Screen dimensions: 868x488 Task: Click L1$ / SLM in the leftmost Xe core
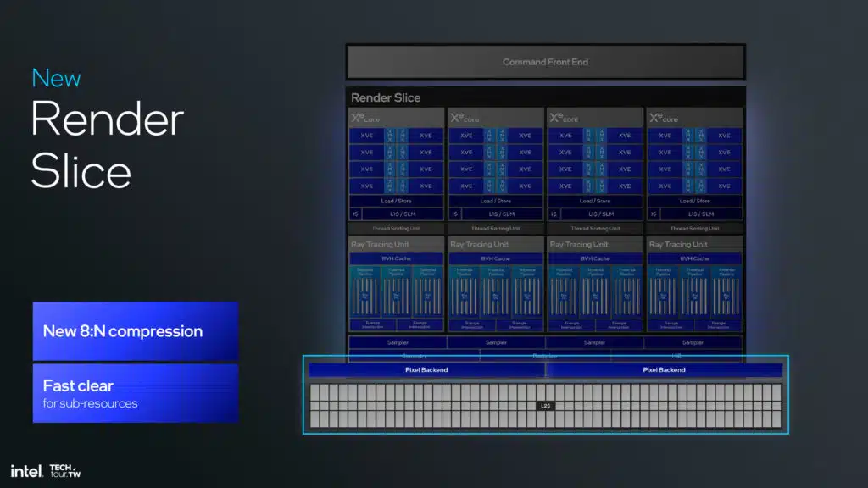[x=403, y=213]
